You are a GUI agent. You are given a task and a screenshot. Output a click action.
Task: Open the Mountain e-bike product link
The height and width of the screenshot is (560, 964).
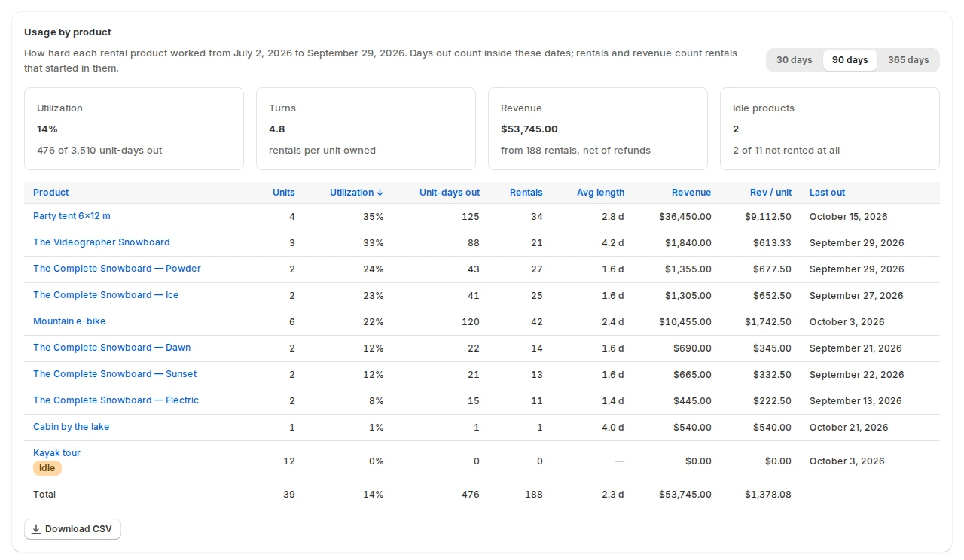pos(69,321)
